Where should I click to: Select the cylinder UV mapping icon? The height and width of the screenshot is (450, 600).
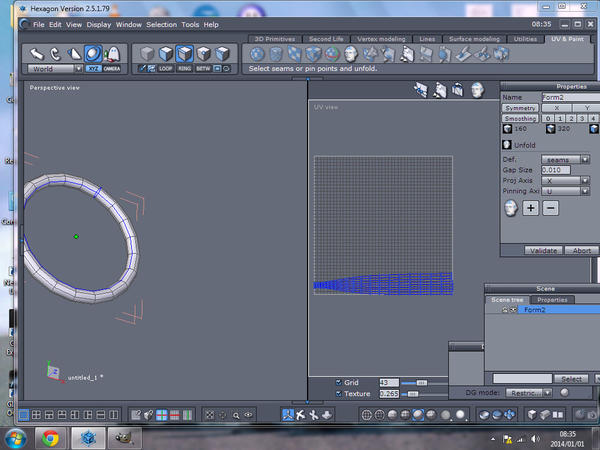pos(276,54)
